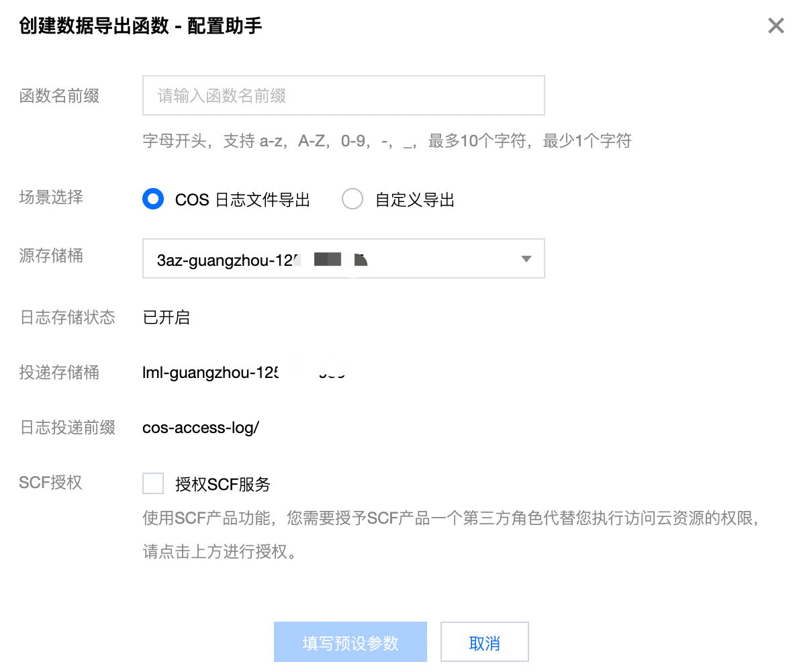Click the SCF授权 label
Viewport: 795px width, 672px height.
[51, 483]
